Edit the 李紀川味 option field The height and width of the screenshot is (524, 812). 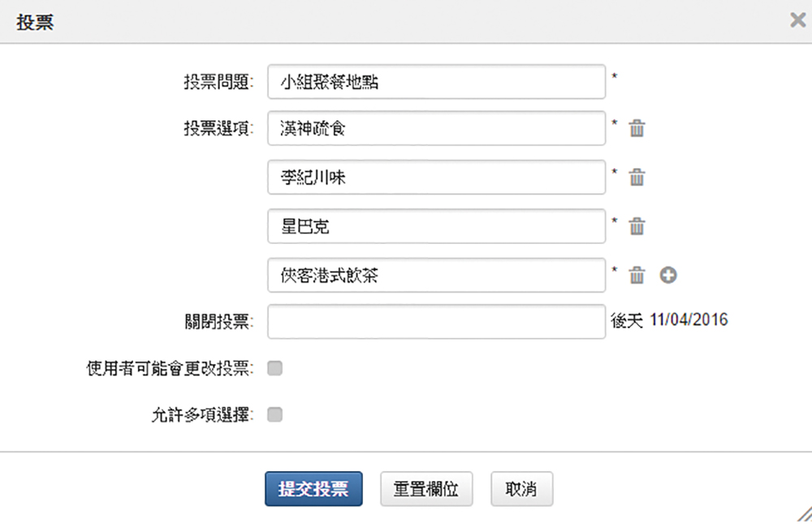click(437, 177)
